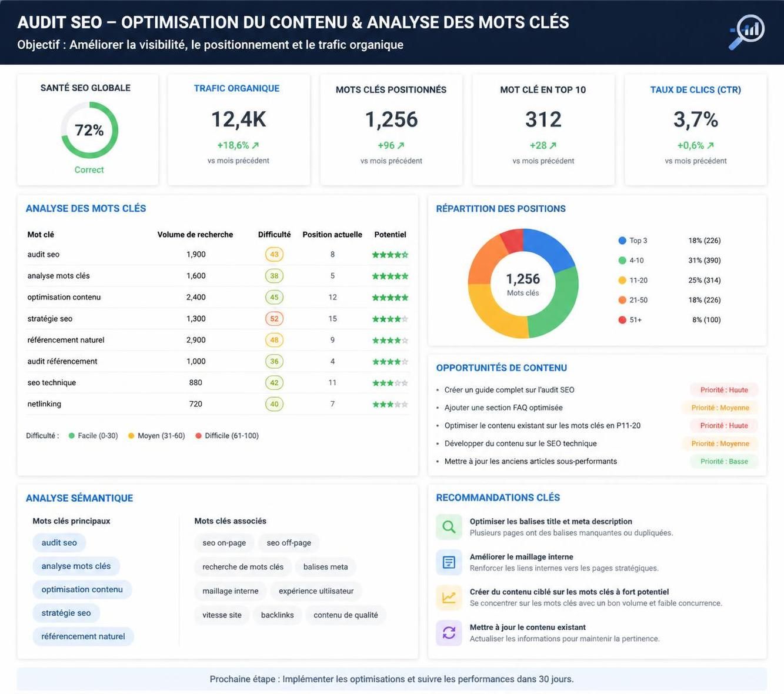Click the up arrow next to +0,6%

click(710, 145)
